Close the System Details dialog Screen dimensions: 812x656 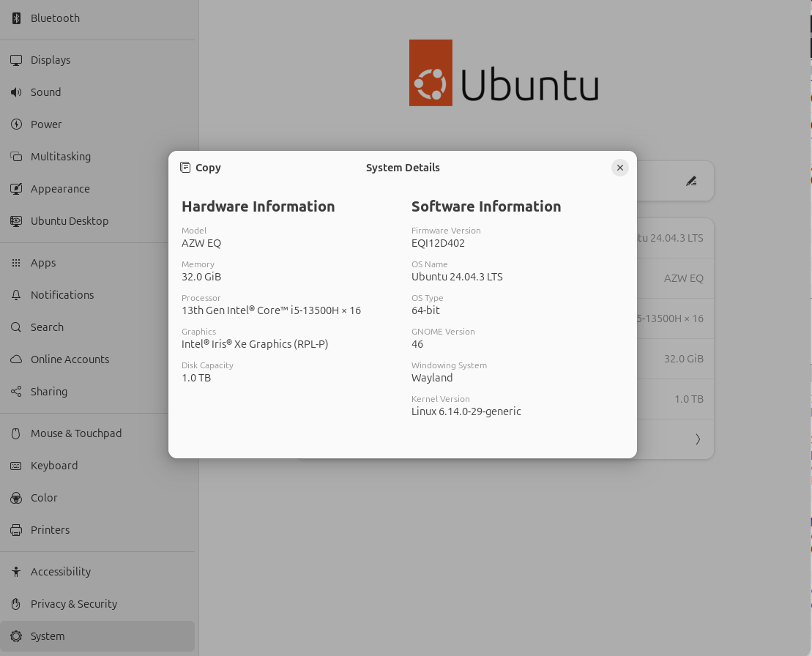pyautogui.click(x=619, y=168)
